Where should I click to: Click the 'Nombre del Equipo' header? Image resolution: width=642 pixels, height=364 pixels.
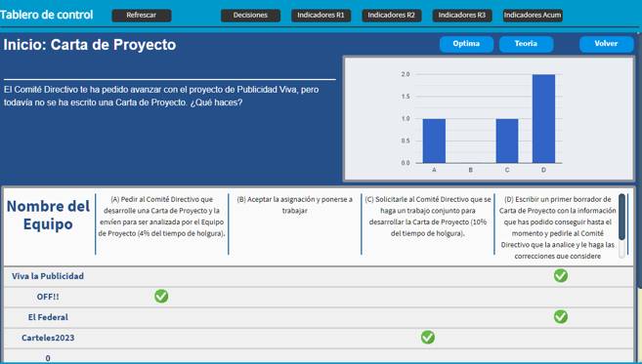click(x=48, y=215)
